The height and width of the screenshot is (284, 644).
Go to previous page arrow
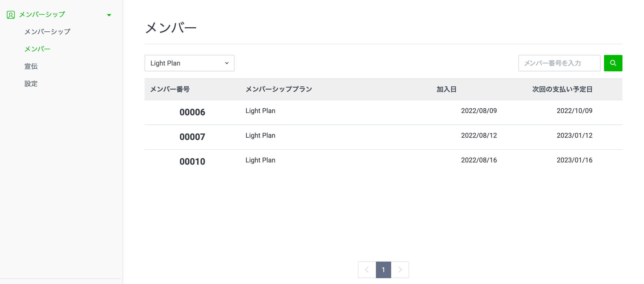[367, 269]
